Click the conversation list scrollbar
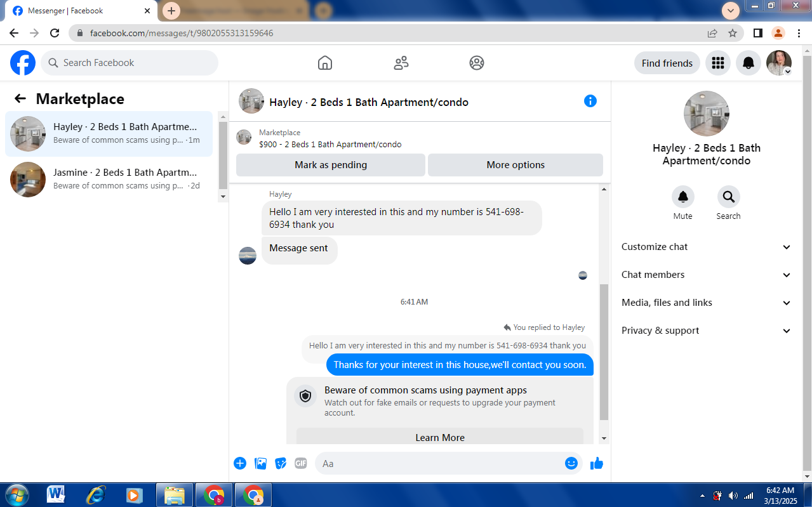This screenshot has height=507, width=812. pyautogui.click(x=223, y=155)
